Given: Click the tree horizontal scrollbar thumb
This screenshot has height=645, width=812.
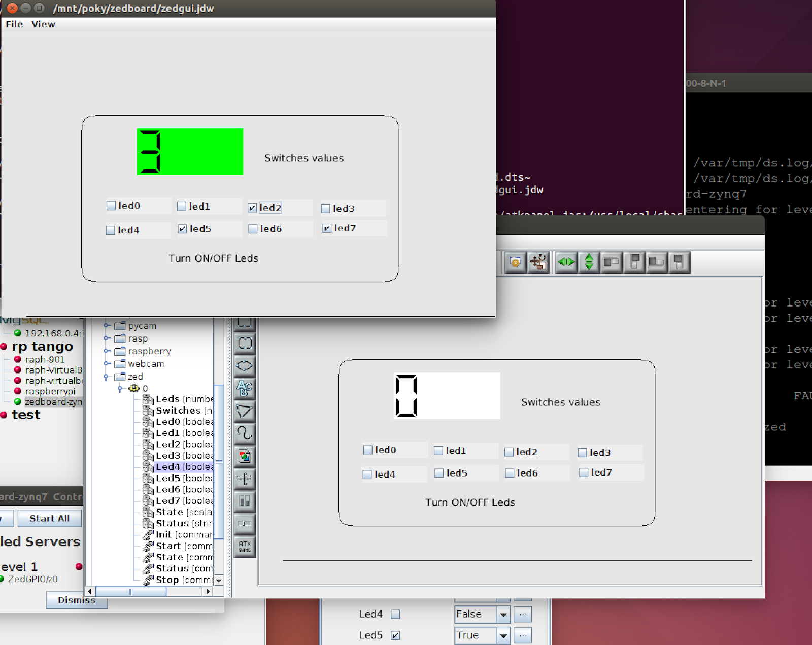Looking at the screenshot, I should click(131, 592).
